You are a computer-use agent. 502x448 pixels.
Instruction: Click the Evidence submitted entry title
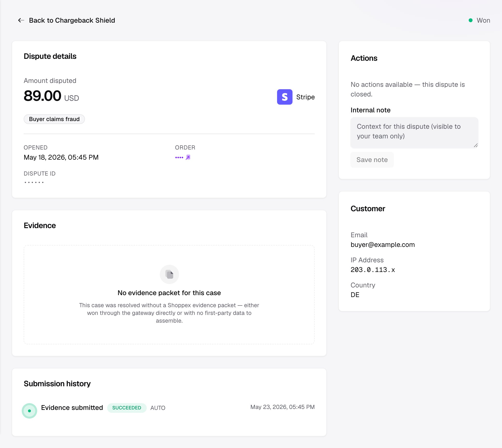point(72,408)
